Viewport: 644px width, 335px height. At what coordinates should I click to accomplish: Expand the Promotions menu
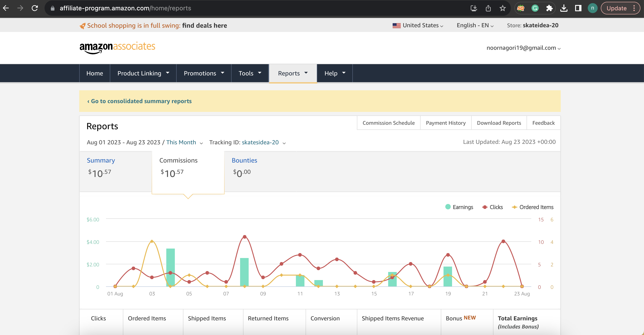(204, 73)
